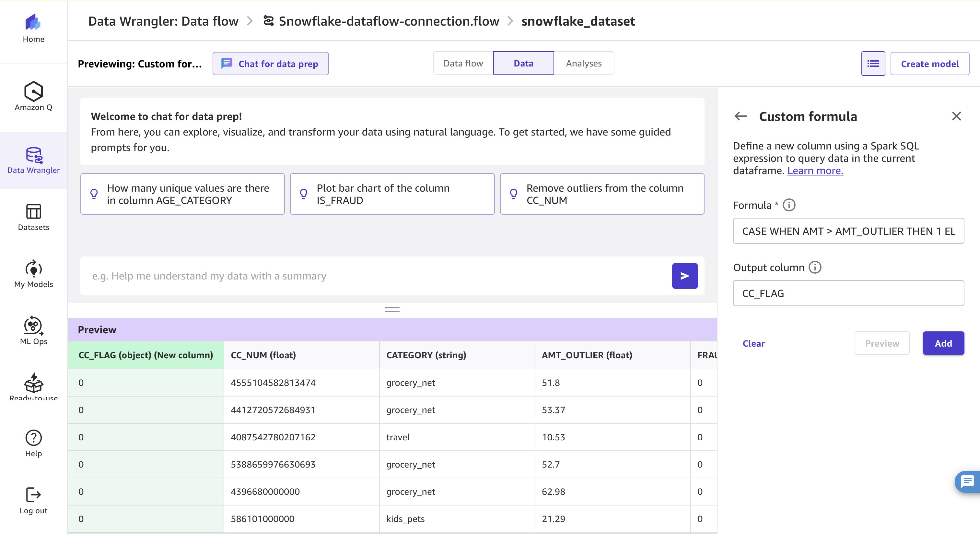Click the Preview section header
The width and height of the screenshot is (980, 535).
392,329
